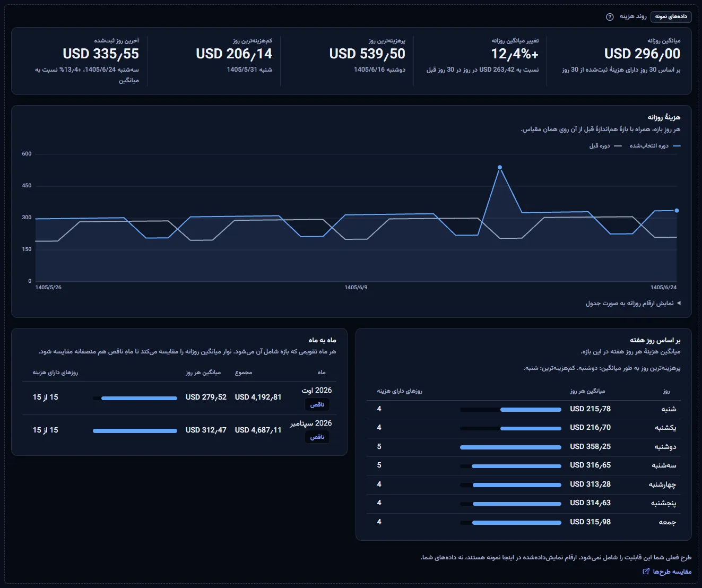Click the شنبه 1405/5/31 date text
This screenshot has width=702, height=588.
click(x=249, y=70)
